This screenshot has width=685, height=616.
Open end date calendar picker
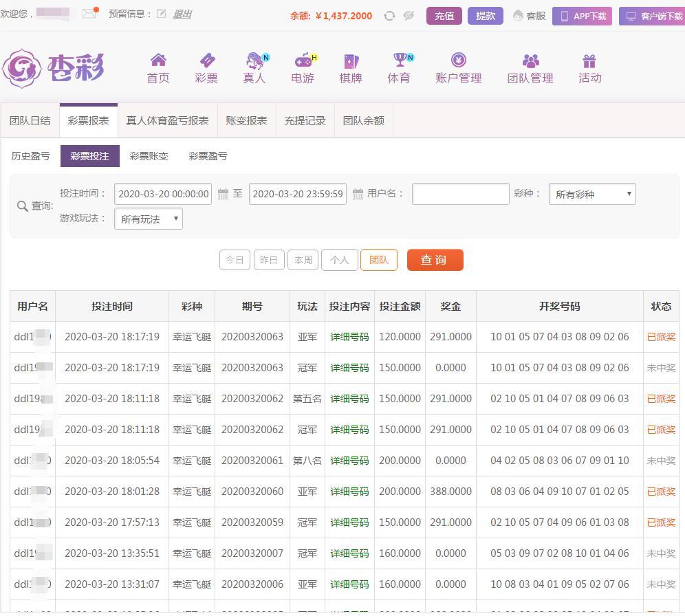pos(358,194)
